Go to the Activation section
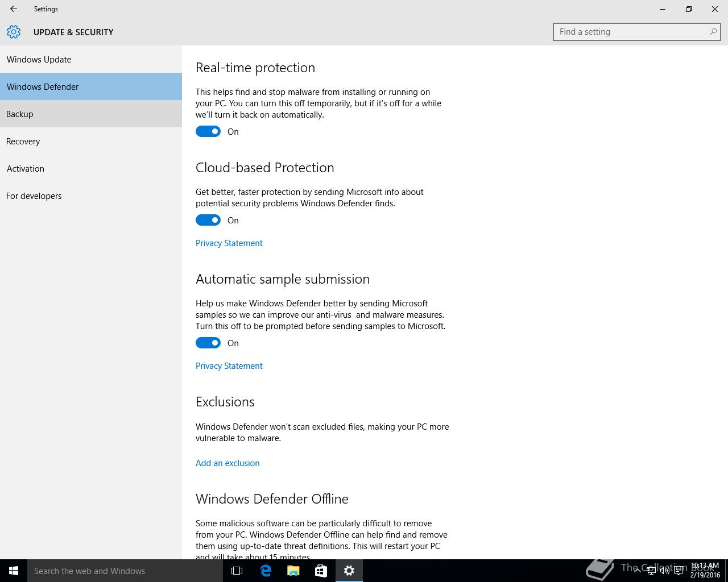This screenshot has width=728, height=582. tap(91, 168)
